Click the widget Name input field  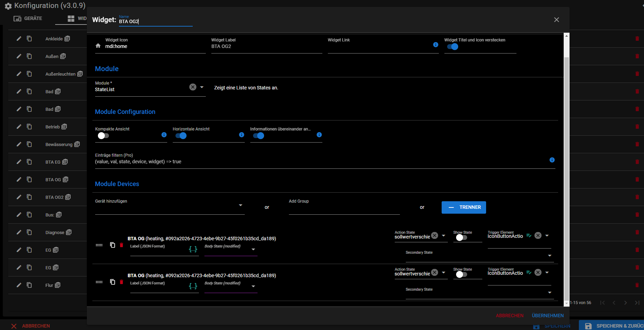tap(155, 21)
